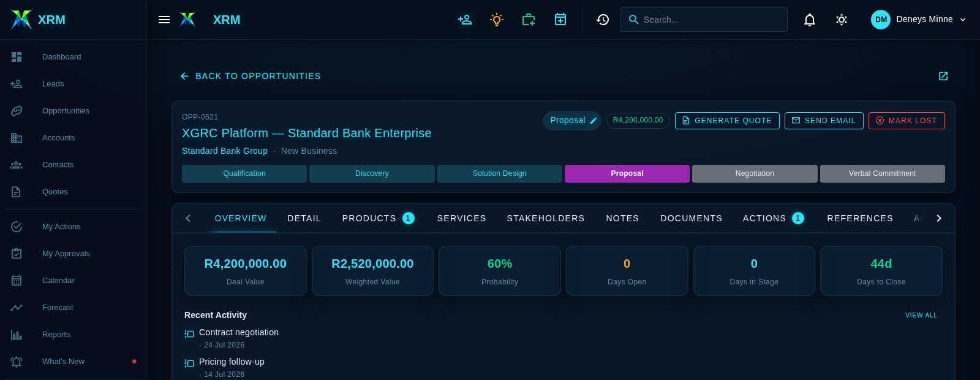The image size is (980, 380).
Task: Toggle the hamburger menu
Action: pos(164,20)
